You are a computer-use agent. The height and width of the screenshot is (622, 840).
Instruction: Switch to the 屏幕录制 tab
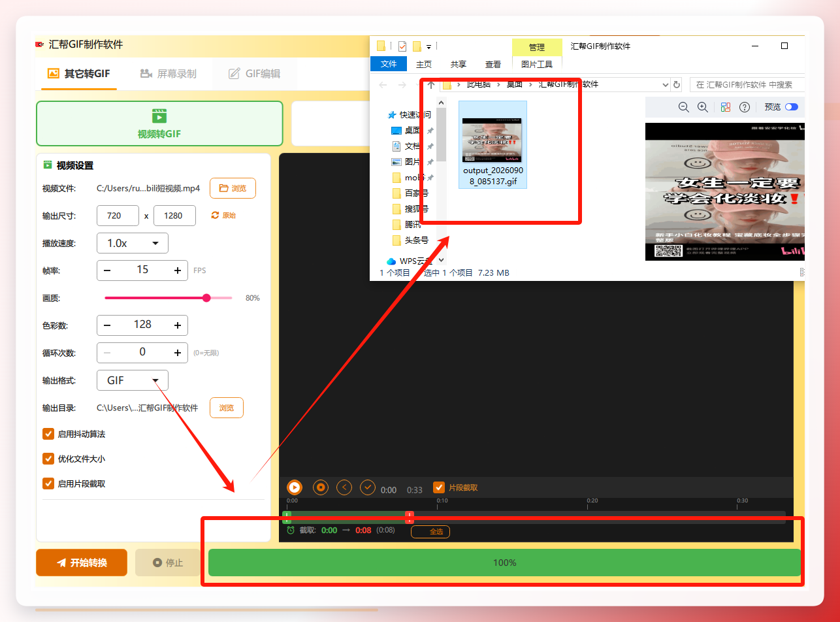coord(169,74)
